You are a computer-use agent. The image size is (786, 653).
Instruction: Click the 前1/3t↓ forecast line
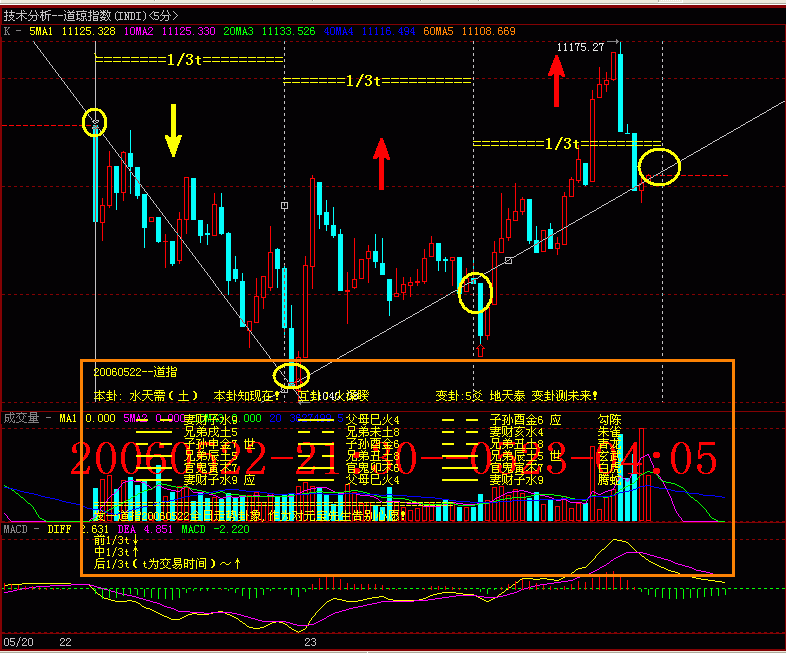(116, 540)
